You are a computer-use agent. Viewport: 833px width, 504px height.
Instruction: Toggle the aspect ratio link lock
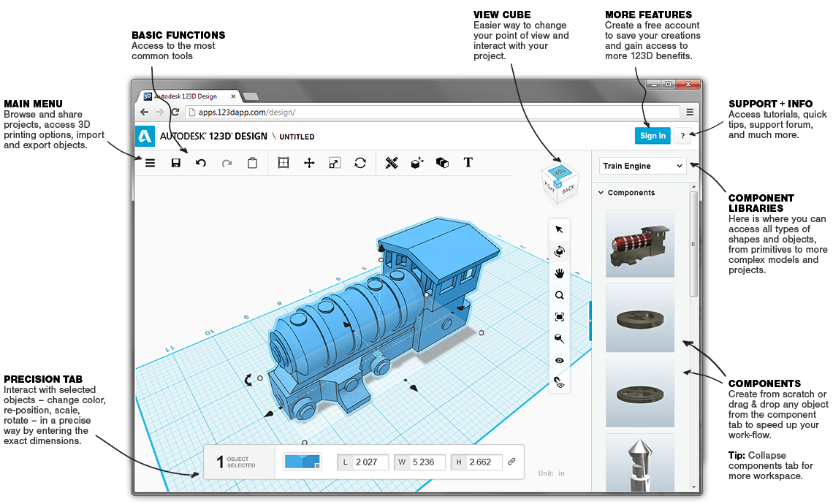point(512,462)
